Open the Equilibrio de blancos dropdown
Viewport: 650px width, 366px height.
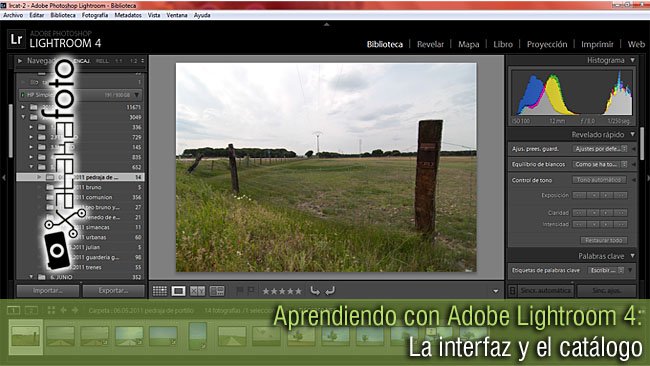click(600, 164)
